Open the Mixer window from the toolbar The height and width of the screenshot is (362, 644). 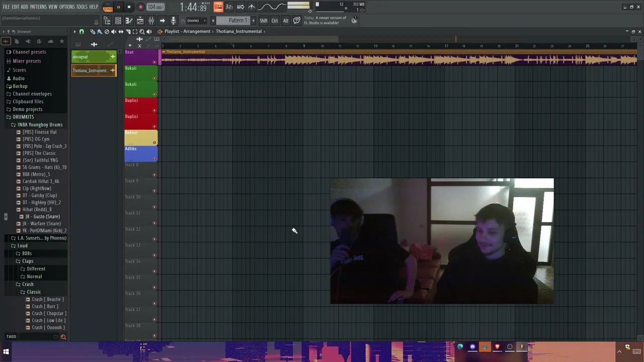pos(151,21)
